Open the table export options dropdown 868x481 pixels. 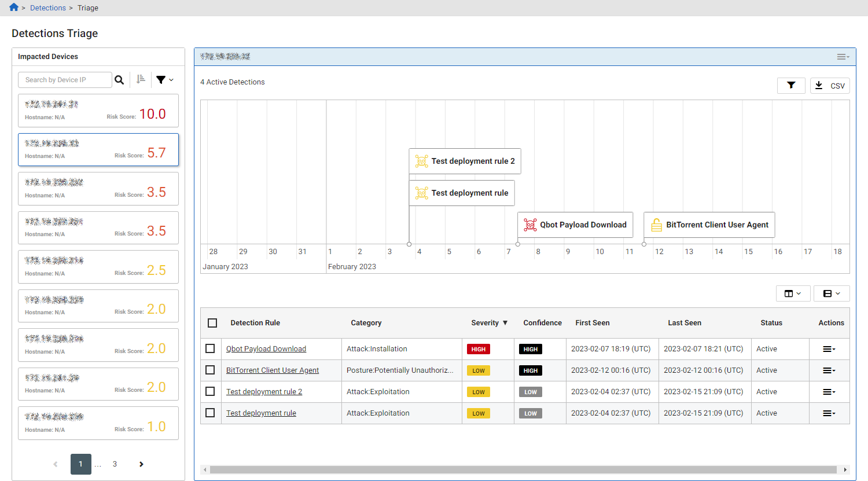click(832, 293)
